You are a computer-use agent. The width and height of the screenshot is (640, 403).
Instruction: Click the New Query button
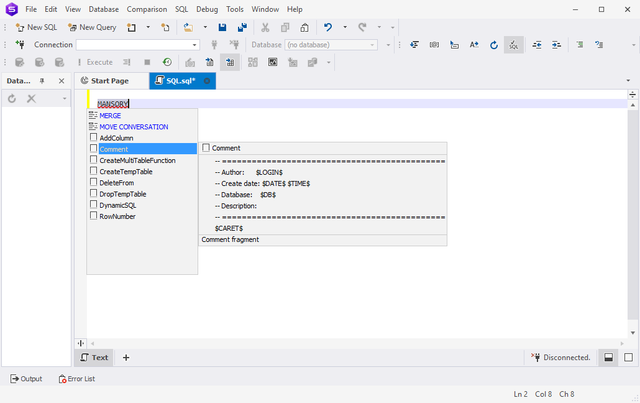tap(92, 27)
